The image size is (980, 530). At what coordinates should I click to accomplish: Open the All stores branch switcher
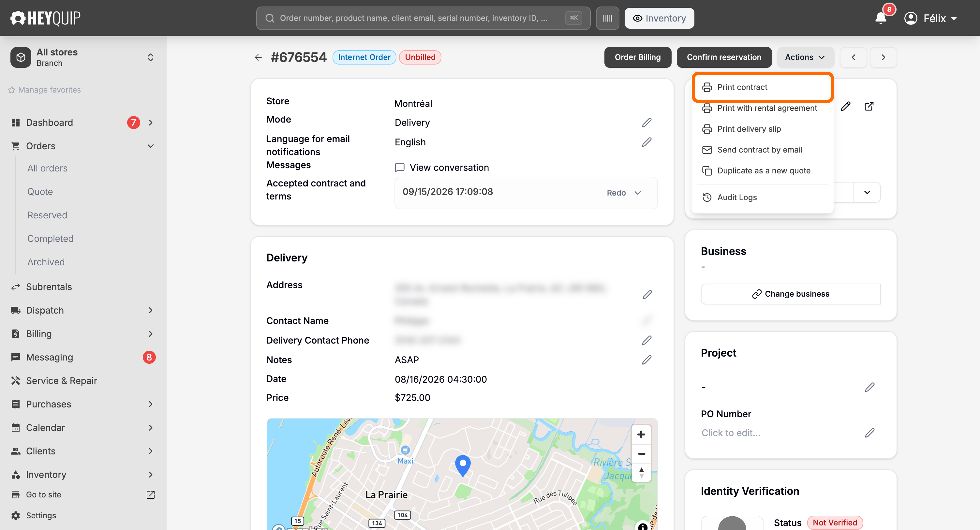coord(83,57)
